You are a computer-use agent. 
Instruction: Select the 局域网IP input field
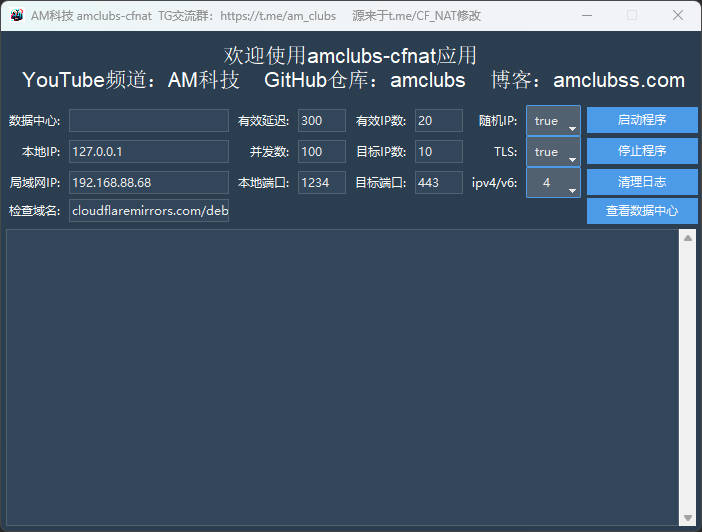click(x=148, y=183)
